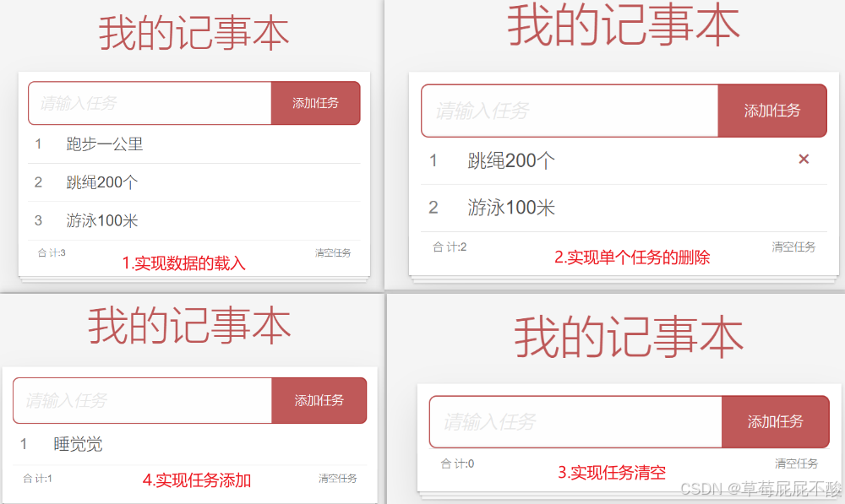This screenshot has width=845, height=504.
Task: Click the 我的记事本 title above the 睡觉觉 notepad
Action: pyautogui.click(x=189, y=326)
